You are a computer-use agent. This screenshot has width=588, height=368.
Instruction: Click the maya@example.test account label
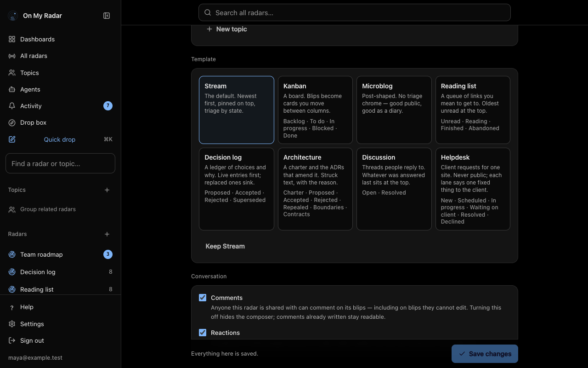tap(35, 358)
